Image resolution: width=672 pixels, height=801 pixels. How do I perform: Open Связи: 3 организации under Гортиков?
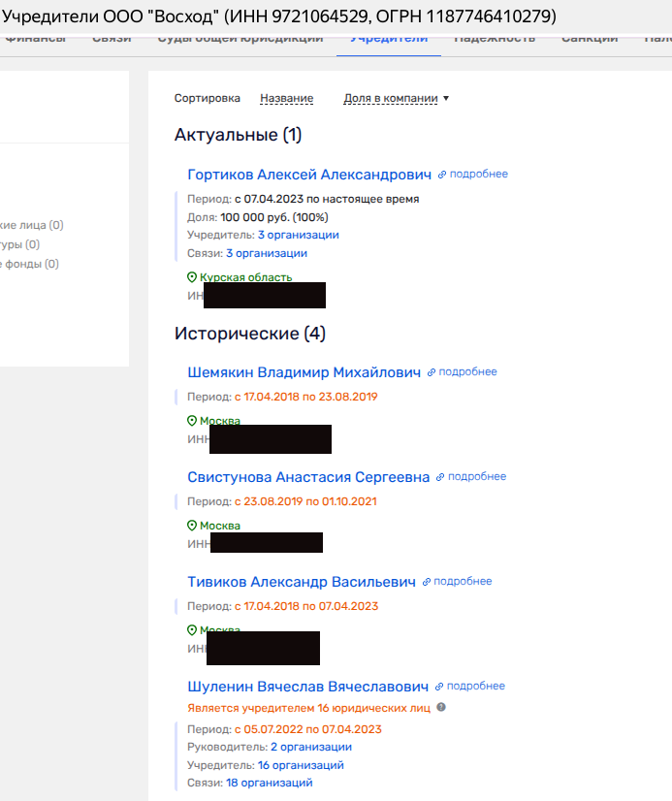tap(267, 253)
